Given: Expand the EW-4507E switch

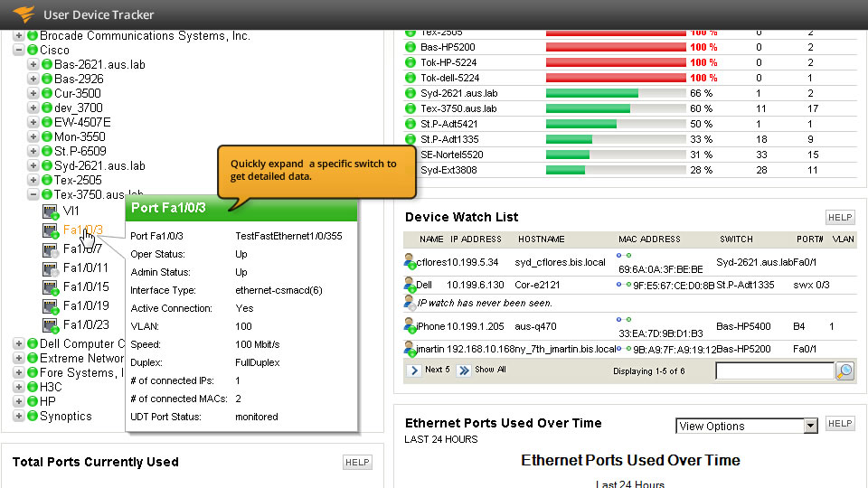Looking at the screenshot, I should 33,122.
